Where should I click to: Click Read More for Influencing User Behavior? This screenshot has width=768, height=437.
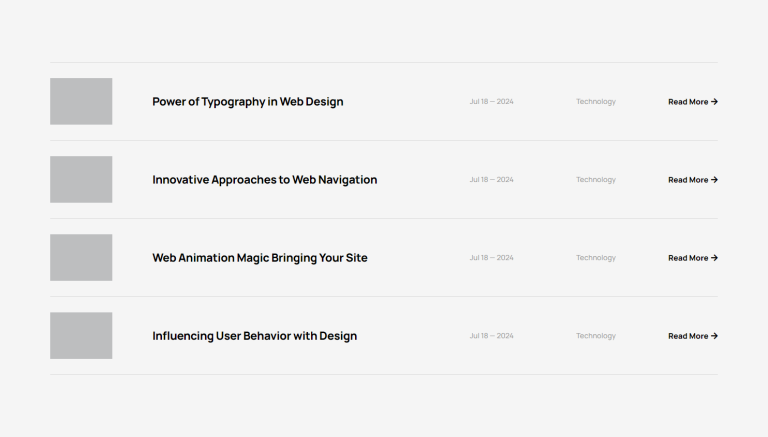point(692,336)
